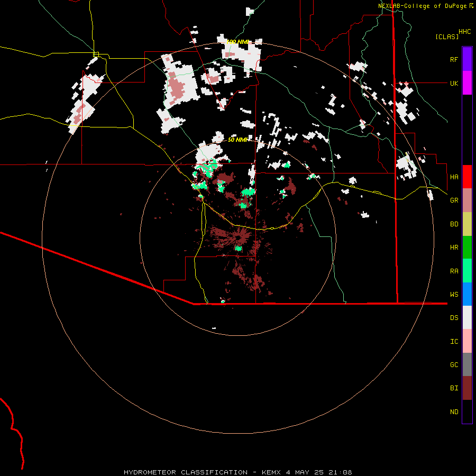Click the RF purple legend swatch
The height and width of the screenshot is (476, 476).
pos(467,59)
